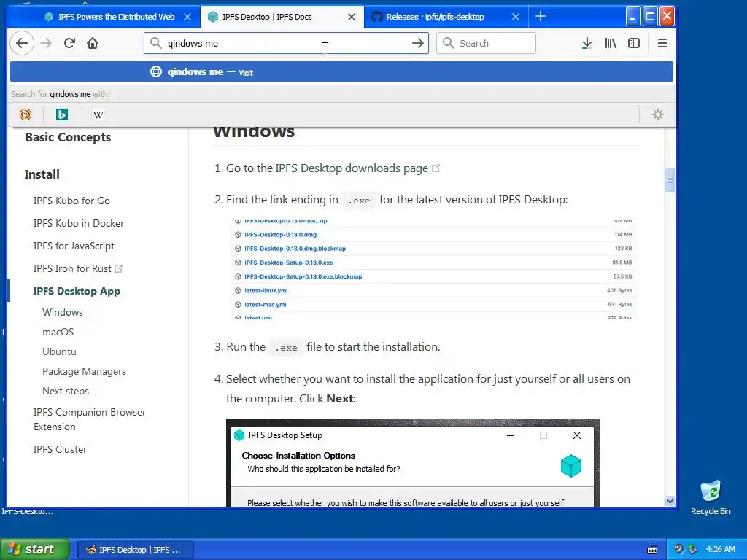
Task: Search with Bing icon
Action: (x=61, y=114)
